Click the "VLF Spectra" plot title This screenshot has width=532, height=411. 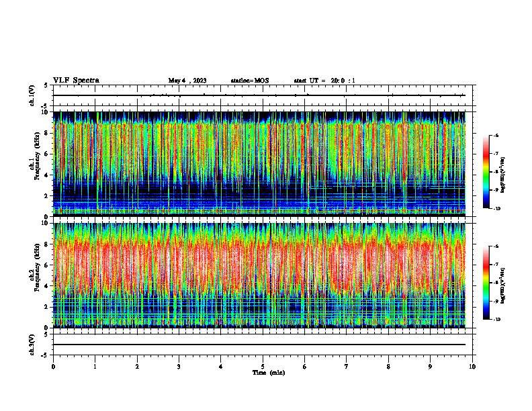pyautogui.click(x=76, y=81)
